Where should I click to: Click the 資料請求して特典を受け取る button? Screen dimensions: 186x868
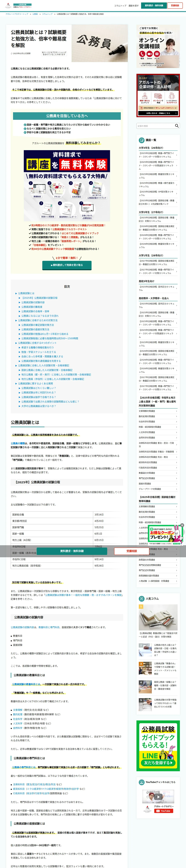(x=67, y=265)
